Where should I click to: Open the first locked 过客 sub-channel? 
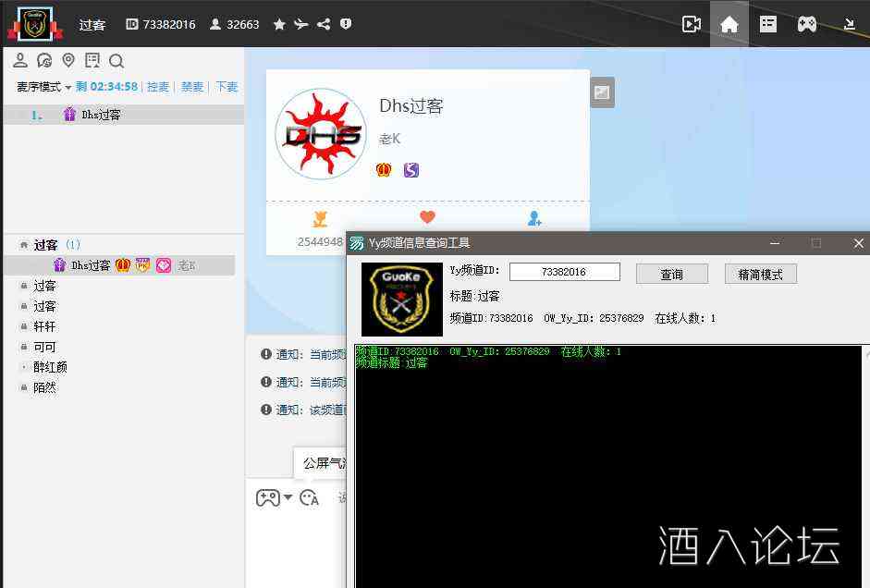pos(44,286)
